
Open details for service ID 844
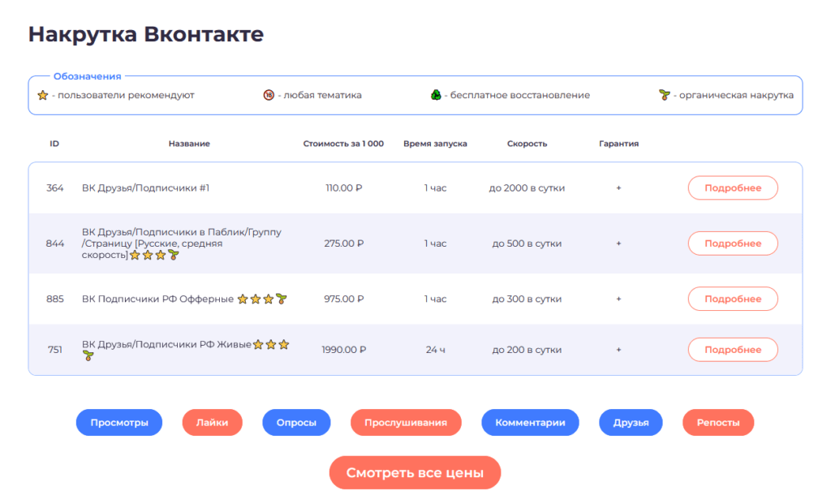pos(733,243)
